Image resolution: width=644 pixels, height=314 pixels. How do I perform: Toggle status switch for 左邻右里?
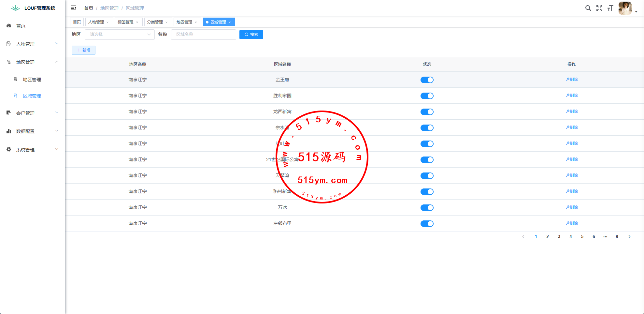click(427, 224)
